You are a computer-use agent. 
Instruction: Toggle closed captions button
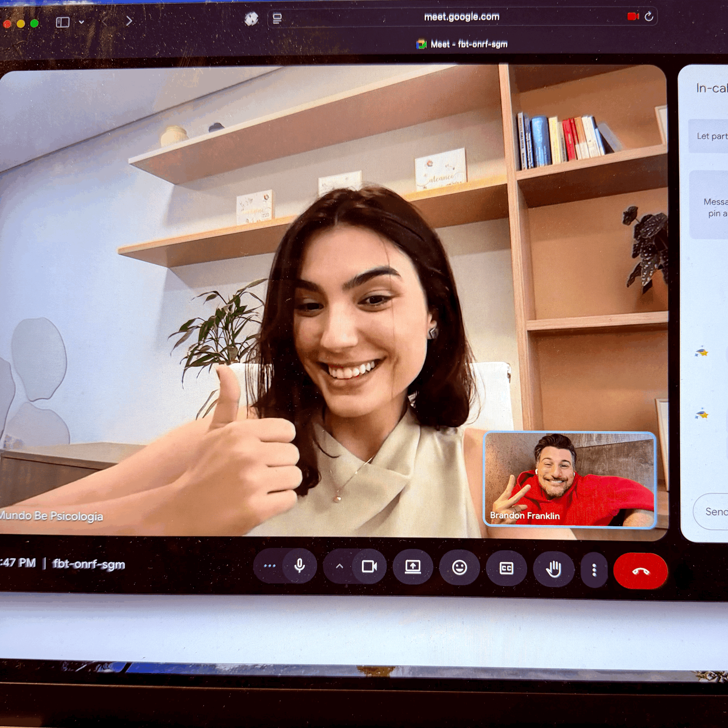coord(506,568)
